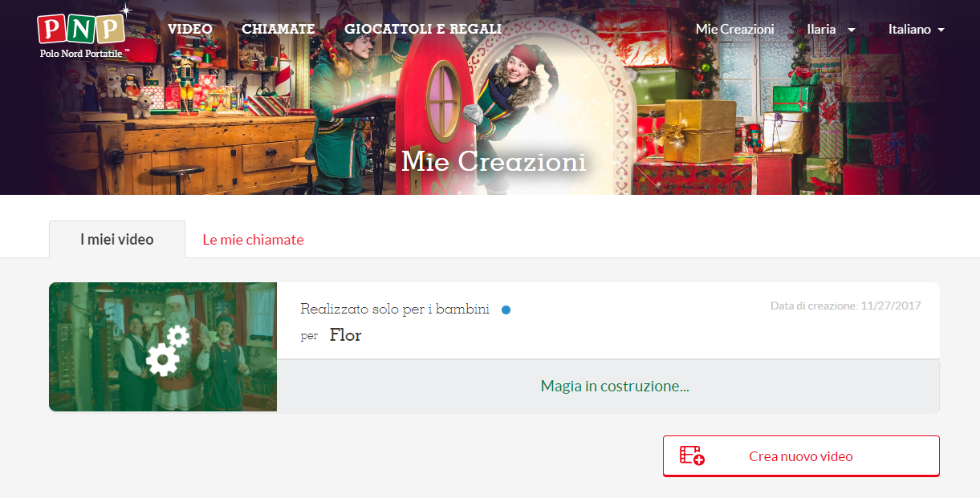Open the CHIAMATE menu item
Viewport: 980px width, 498px height.
coord(279,29)
